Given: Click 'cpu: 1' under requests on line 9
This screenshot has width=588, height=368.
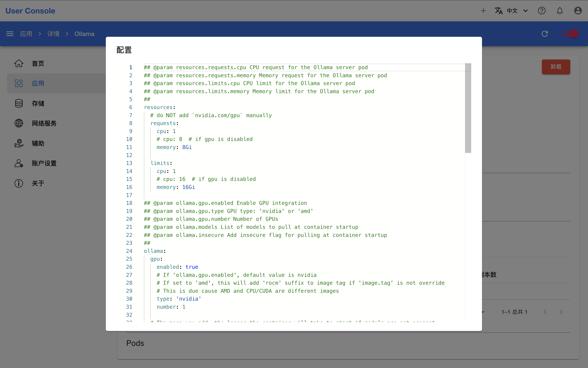Looking at the screenshot, I should [166, 131].
